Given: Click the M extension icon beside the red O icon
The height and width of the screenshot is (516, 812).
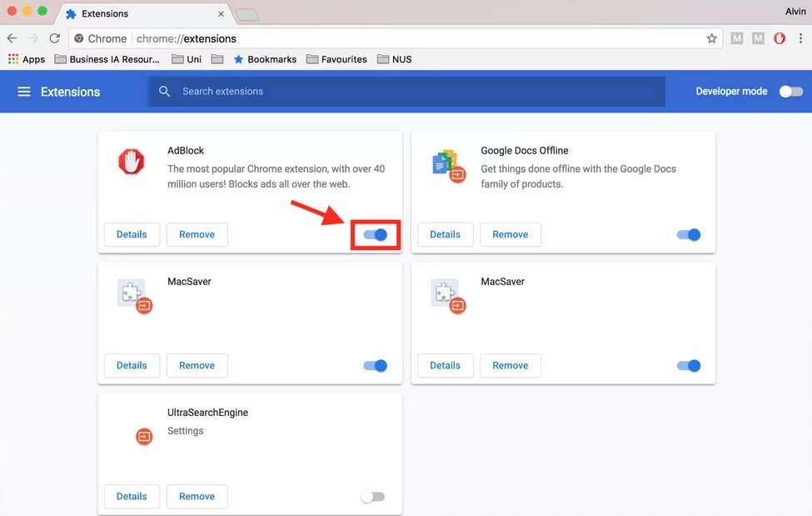Looking at the screenshot, I should tap(758, 38).
